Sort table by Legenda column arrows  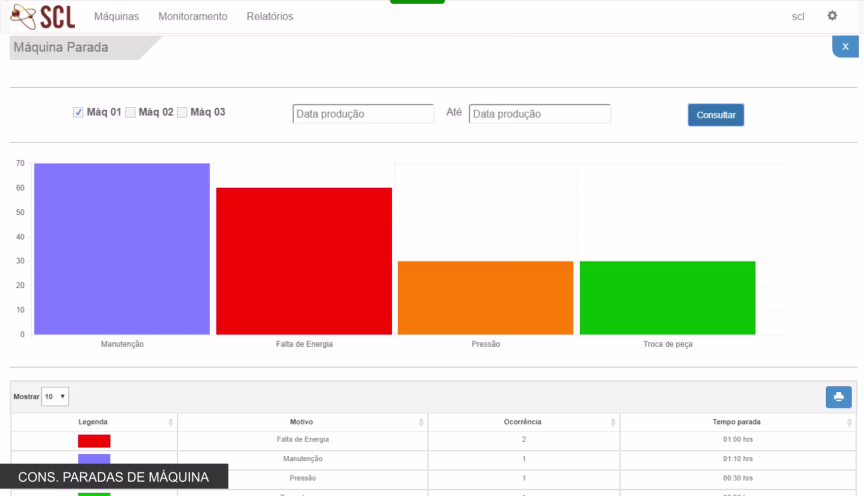[170, 422]
